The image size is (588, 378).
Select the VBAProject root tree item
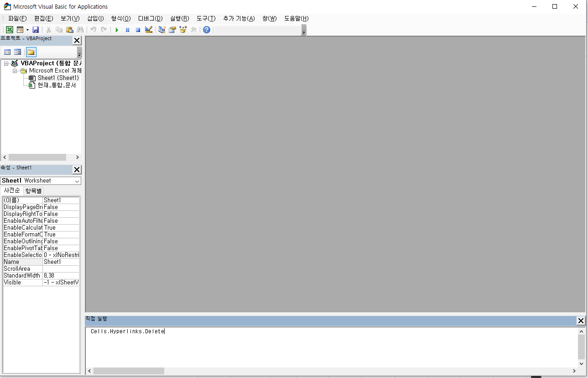tap(51, 63)
